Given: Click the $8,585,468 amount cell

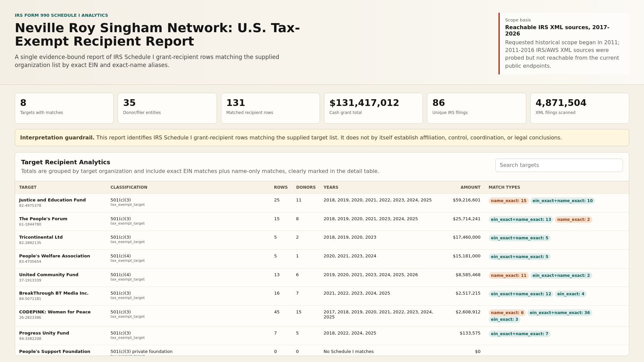Looking at the screenshot, I should [x=468, y=275].
